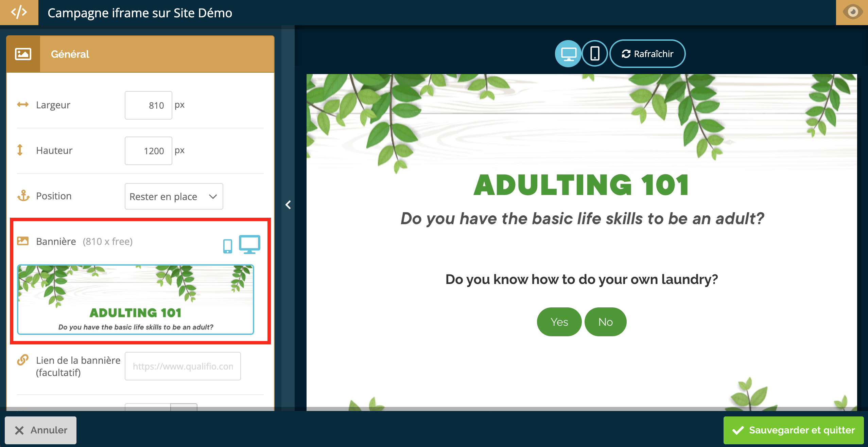Screen dimensions: 868x447
Task: Switch preview to mobile view
Action: coord(595,54)
